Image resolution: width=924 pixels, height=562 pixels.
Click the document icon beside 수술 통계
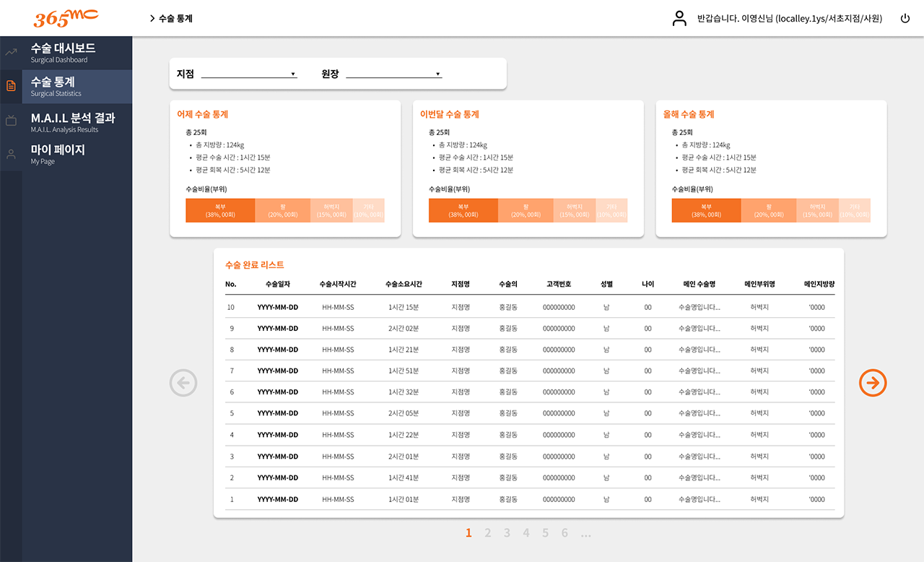[x=11, y=86]
